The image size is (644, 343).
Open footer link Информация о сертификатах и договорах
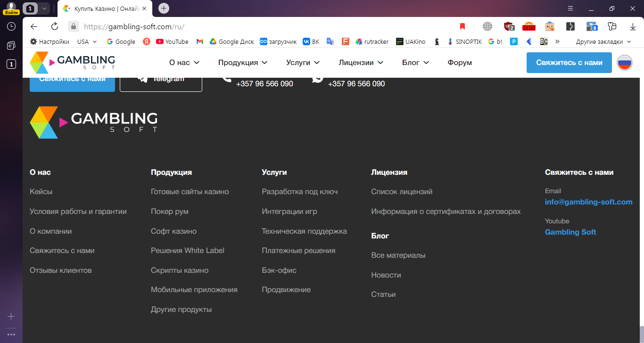coord(446,212)
